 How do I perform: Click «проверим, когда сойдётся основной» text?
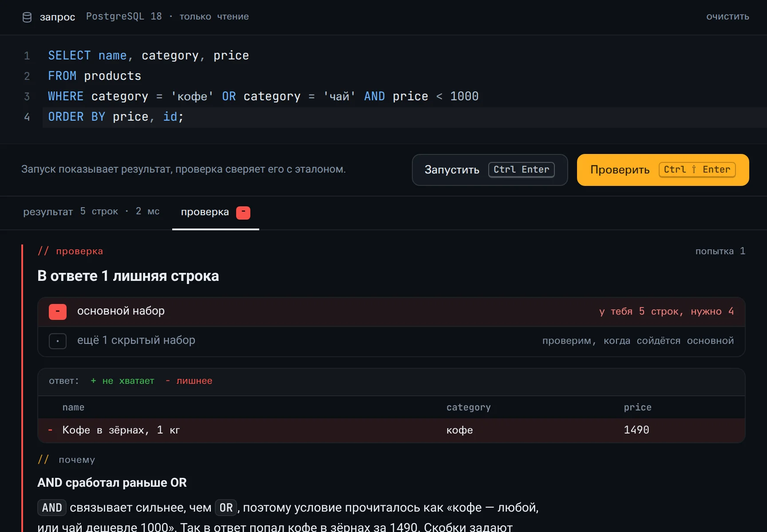(x=638, y=341)
